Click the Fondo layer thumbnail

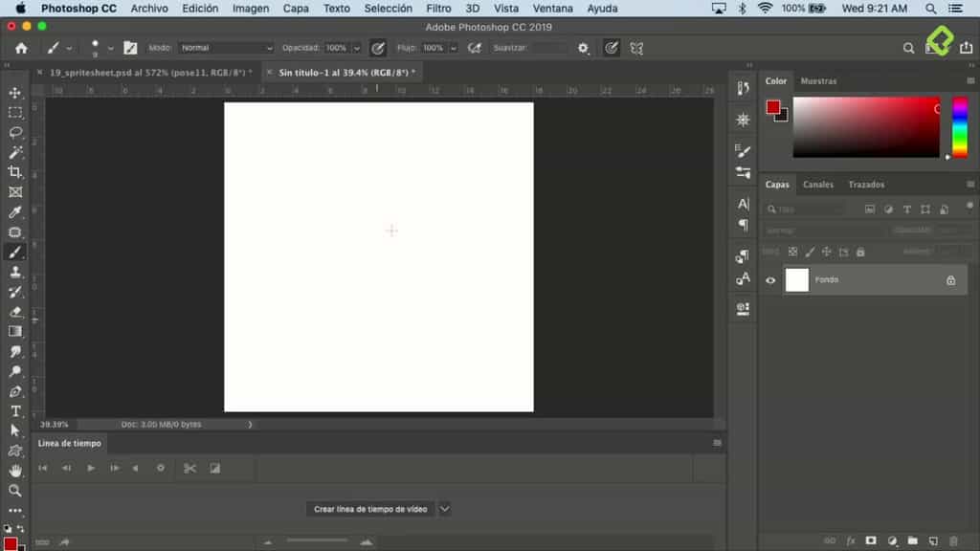[x=797, y=280]
